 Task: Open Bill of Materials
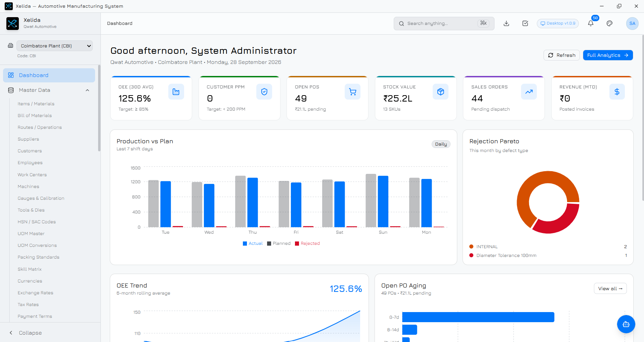coord(35,116)
